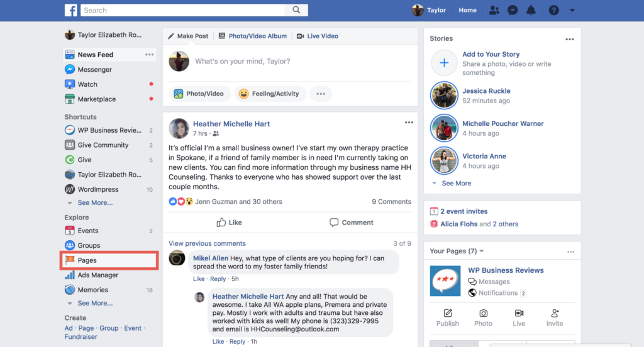Open the account menu dropdown arrow
The width and height of the screenshot is (644, 347).
pyautogui.click(x=572, y=10)
